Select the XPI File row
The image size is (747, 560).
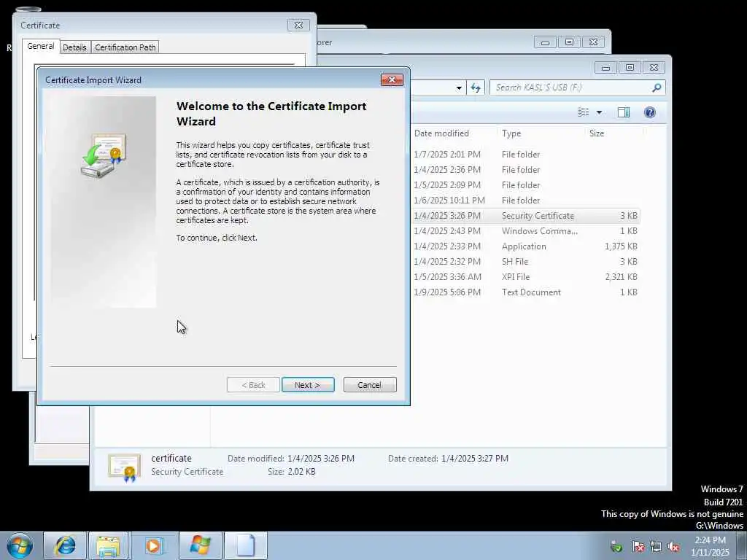[525, 276]
